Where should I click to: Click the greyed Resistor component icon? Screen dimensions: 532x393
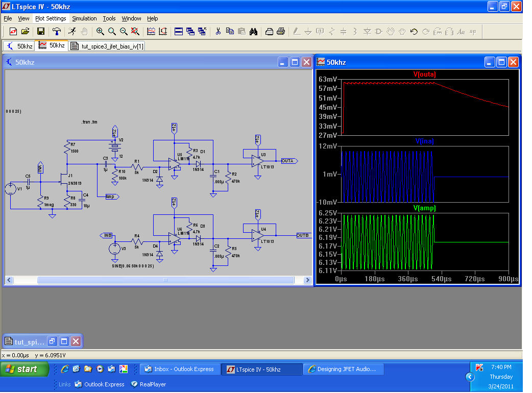pyautogui.click(x=332, y=32)
